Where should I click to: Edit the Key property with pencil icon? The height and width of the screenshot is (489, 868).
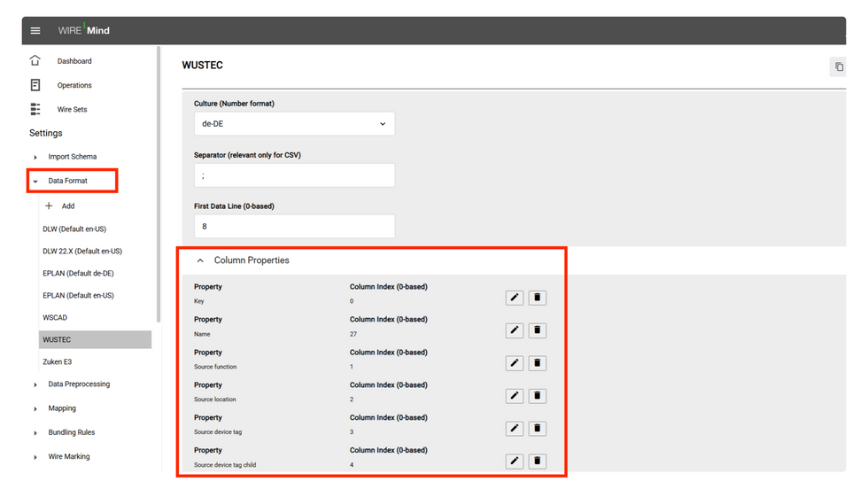[515, 298]
